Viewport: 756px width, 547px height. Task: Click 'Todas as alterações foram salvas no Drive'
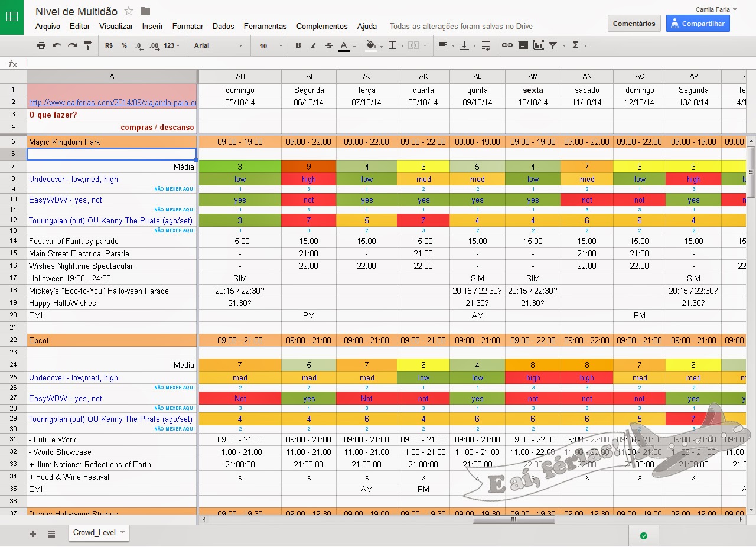pyautogui.click(x=461, y=26)
